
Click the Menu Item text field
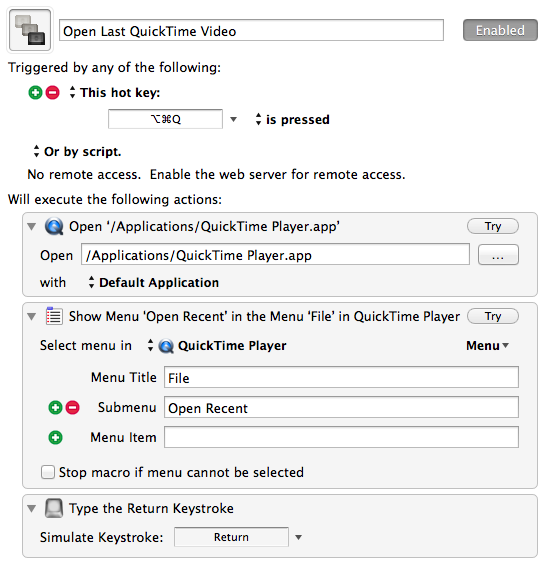coord(341,437)
